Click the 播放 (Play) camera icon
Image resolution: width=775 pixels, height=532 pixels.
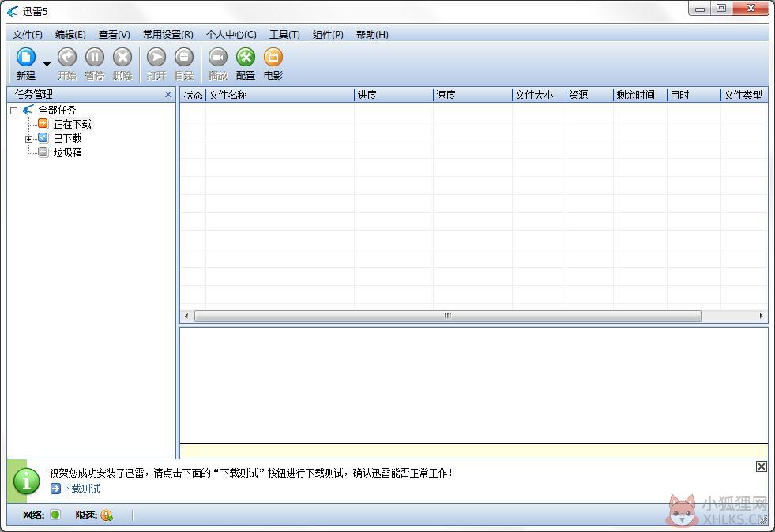[x=217, y=58]
